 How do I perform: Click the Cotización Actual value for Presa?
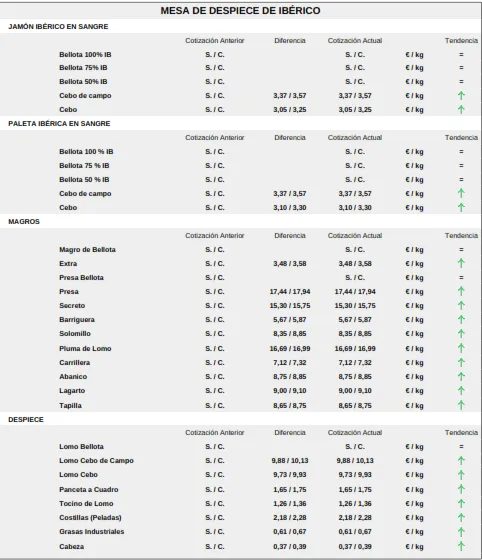(x=355, y=291)
